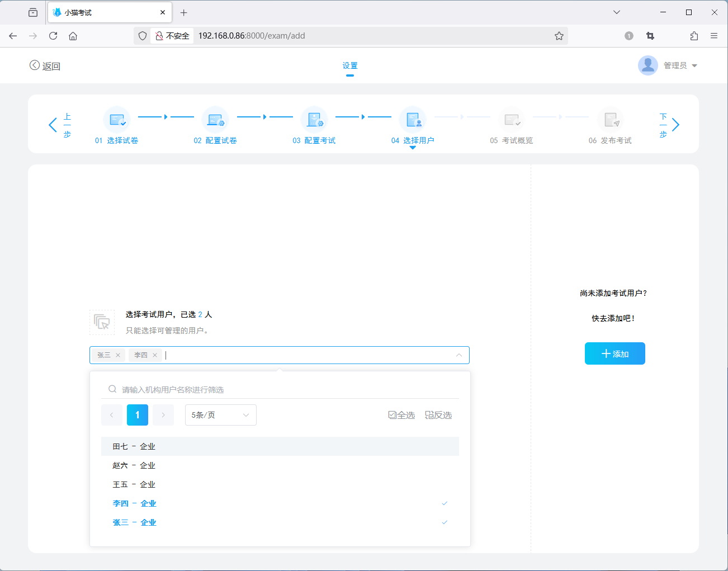Viewport: 728px width, 571px height.
Task: Click the 01 选择试卷 step icon
Action: click(x=117, y=119)
